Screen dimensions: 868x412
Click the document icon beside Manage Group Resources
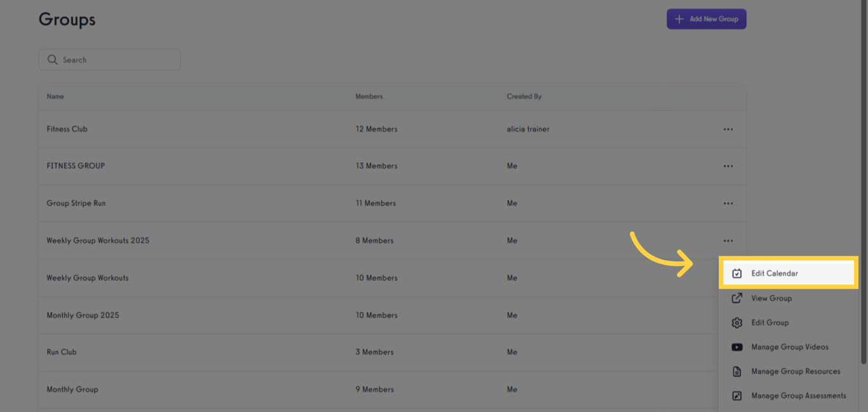(736, 371)
